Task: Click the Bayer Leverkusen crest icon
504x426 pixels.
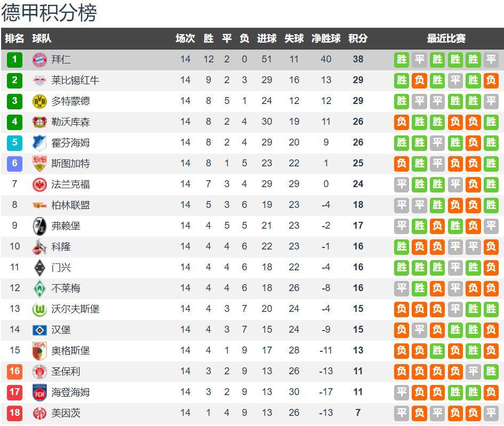Action: click(39, 122)
